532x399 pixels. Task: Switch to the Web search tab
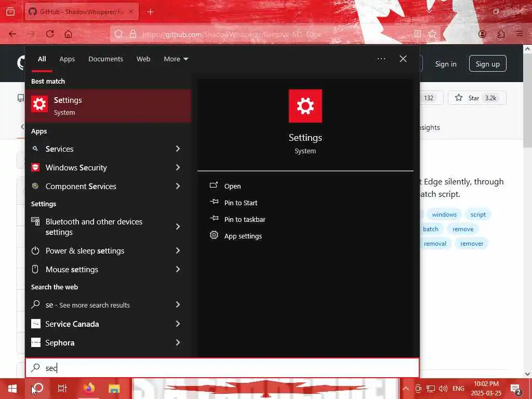[143, 59]
